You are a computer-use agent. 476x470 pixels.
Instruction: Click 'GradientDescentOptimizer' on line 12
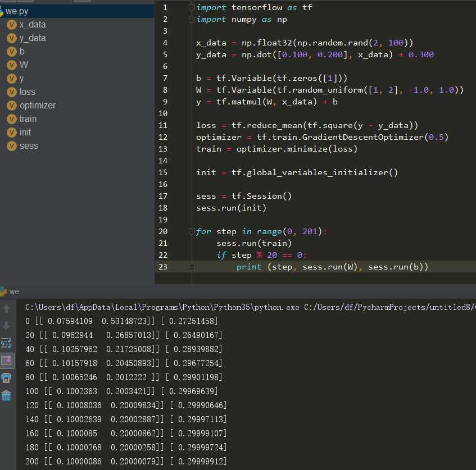[x=363, y=137]
